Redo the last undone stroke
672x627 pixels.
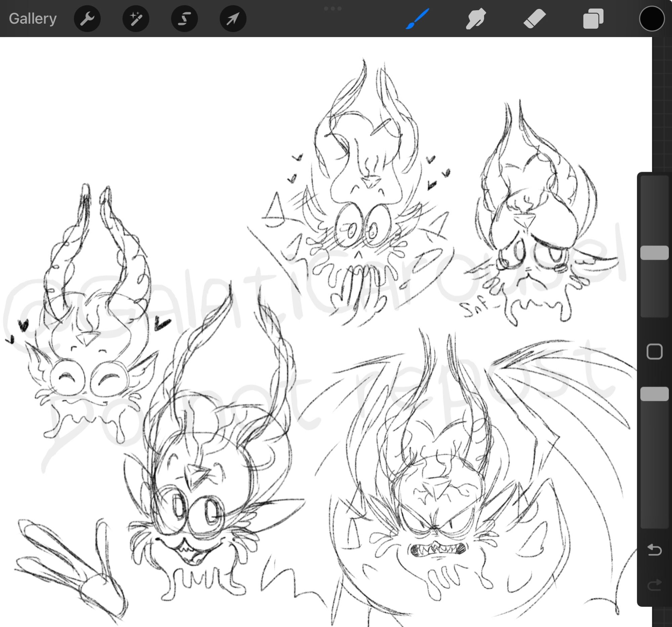click(x=655, y=585)
